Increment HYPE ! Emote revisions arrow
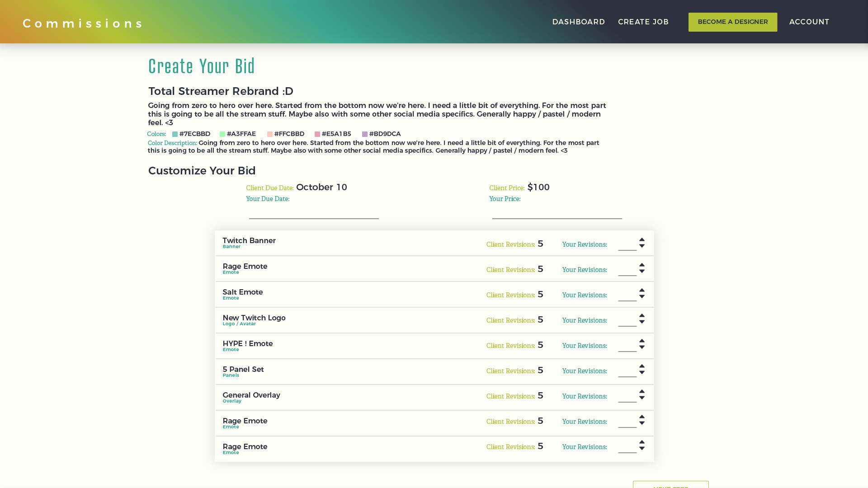The width and height of the screenshot is (868, 488). (642, 341)
